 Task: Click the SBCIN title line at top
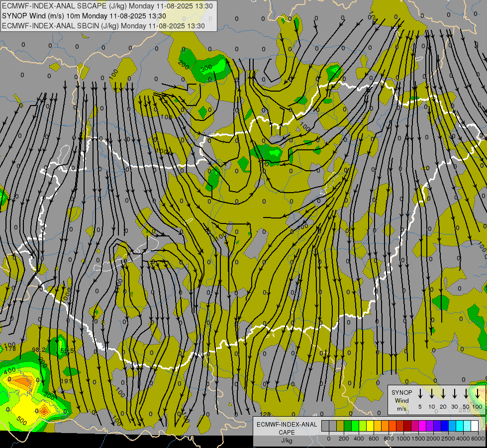coord(103,26)
